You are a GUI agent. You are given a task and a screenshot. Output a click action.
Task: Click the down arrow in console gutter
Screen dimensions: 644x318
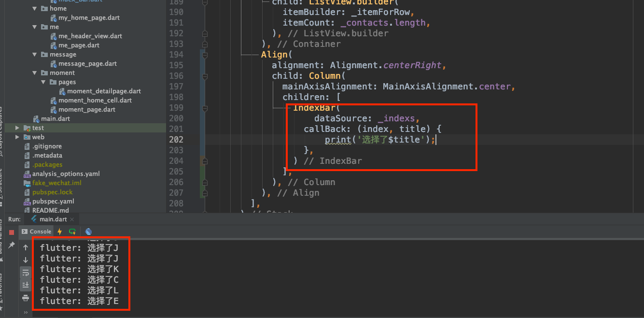26,260
